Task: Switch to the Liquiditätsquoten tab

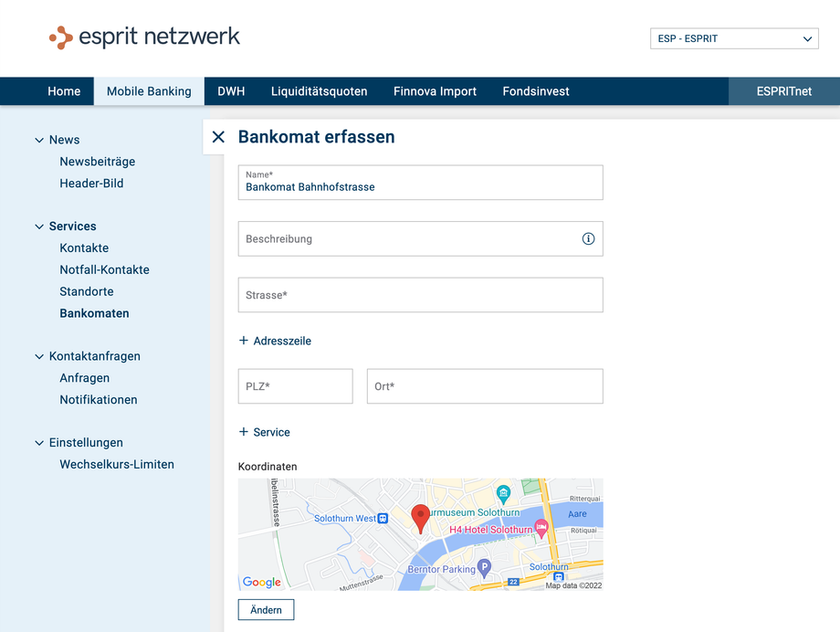Action: (x=319, y=91)
